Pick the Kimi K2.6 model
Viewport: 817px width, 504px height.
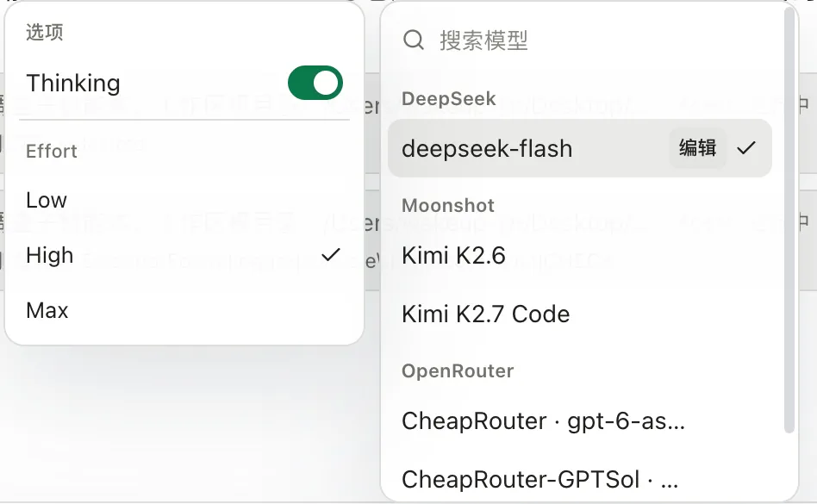click(579, 256)
